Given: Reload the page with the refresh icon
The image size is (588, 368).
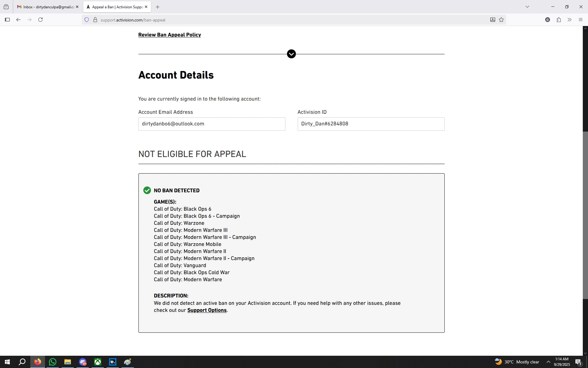Looking at the screenshot, I should [x=40, y=20].
